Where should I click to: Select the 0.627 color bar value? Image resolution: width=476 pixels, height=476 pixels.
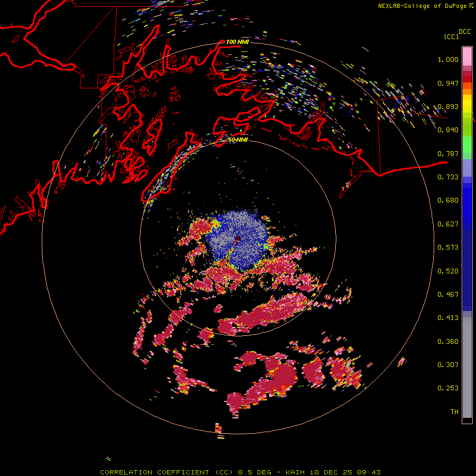point(448,224)
